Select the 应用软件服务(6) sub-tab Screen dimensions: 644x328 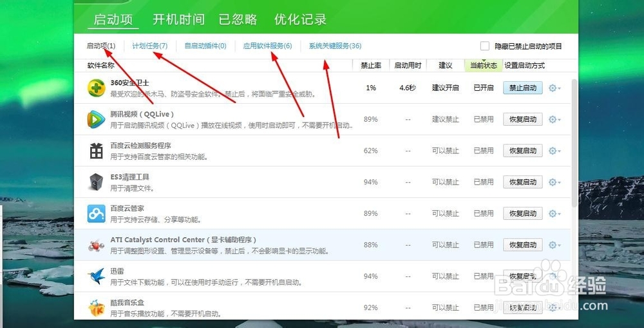(267, 46)
